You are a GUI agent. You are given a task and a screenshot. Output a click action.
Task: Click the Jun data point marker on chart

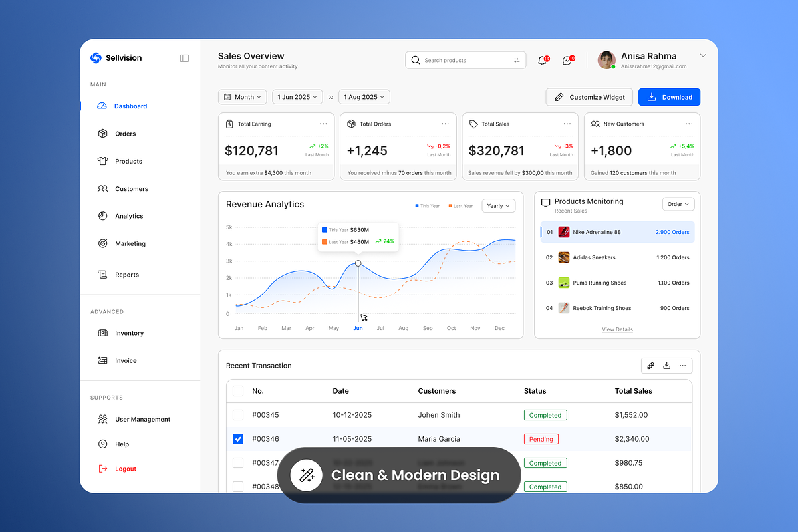[x=358, y=263]
